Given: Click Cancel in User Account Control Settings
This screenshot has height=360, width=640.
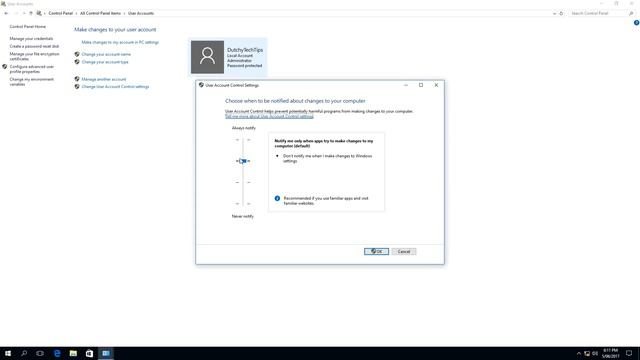Looking at the screenshot, I should tap(404, 251).
